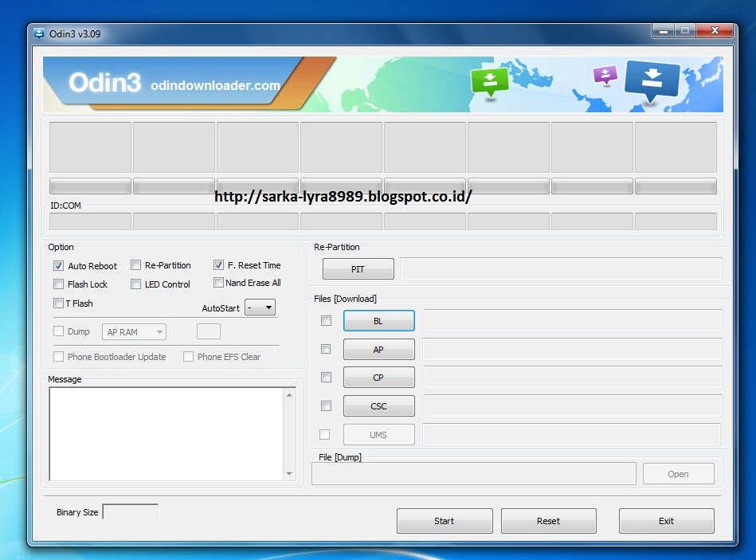Screen dimensions: 756x560
Task: Tick the checkbox beside the AP button
Action: point(326,349)
